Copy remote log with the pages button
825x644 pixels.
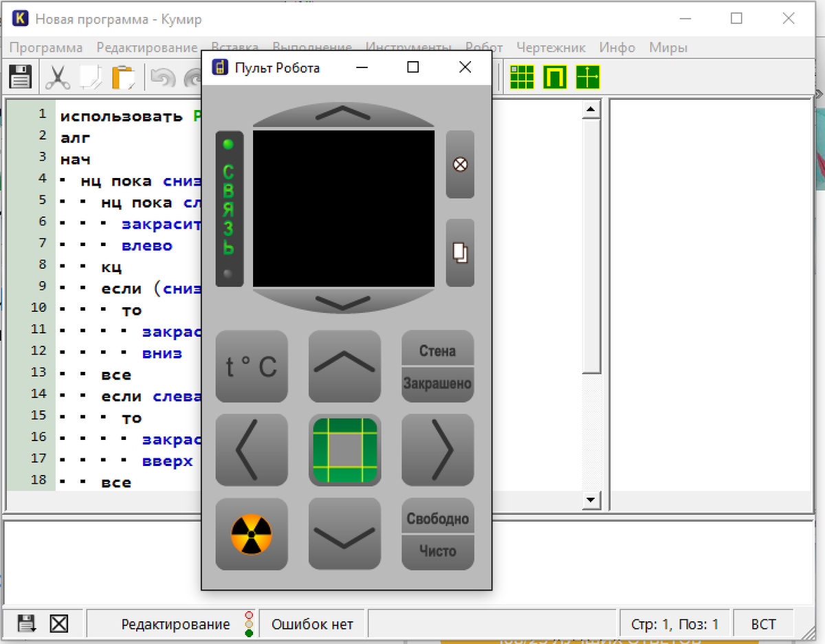(460, 252)
